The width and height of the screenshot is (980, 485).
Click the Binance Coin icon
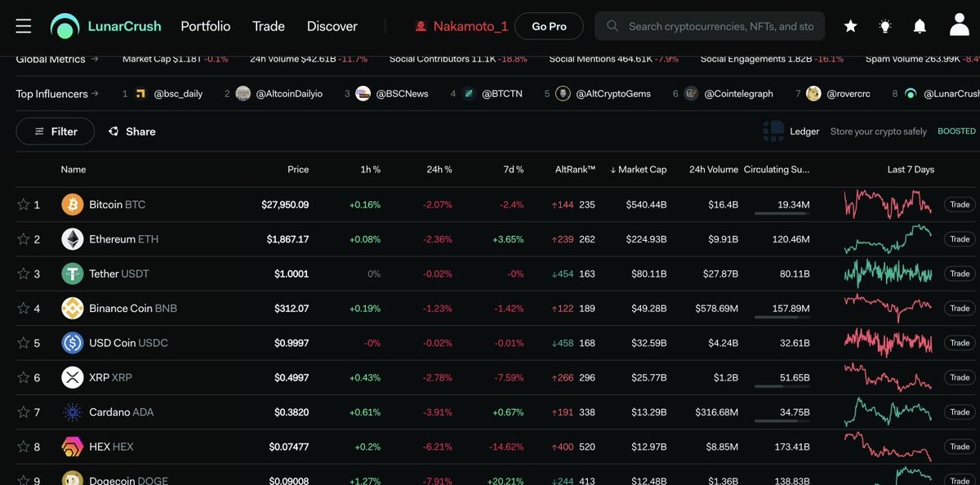click(73, 308)
